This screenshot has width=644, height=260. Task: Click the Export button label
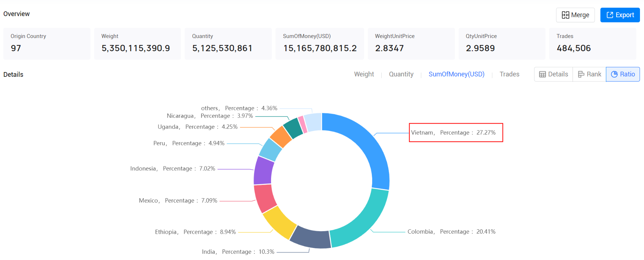625,15
